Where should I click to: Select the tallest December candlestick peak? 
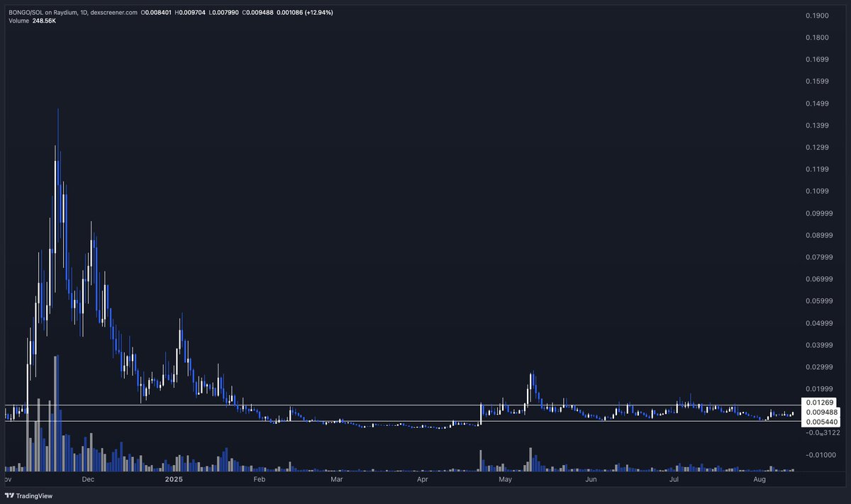tap(58, 110)
